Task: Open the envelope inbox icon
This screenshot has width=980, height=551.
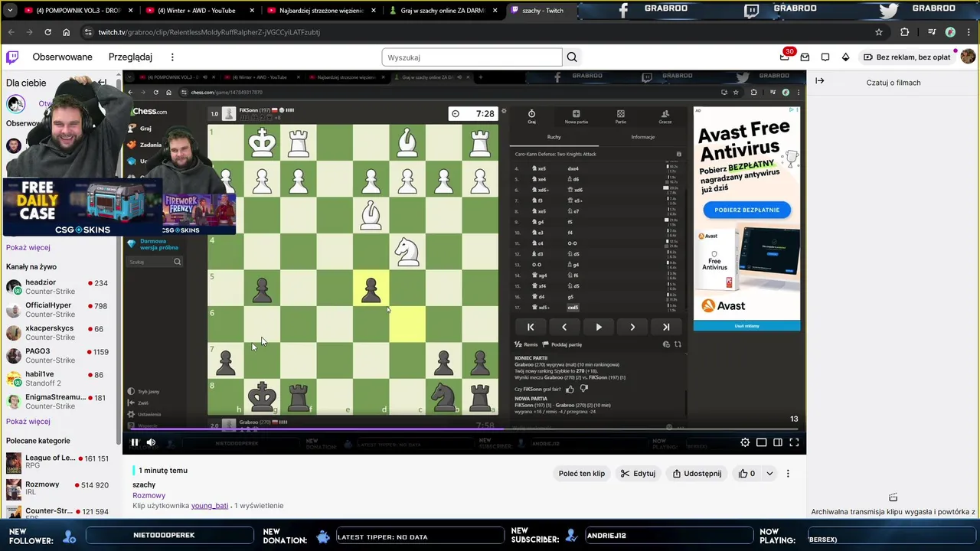Action: point(805,57)
